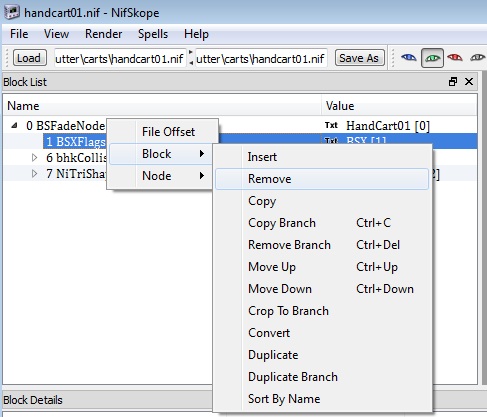Select the 6 bhkCollis row
The image size is (487, 417).
pyautogui.click(x=76, y=158)
